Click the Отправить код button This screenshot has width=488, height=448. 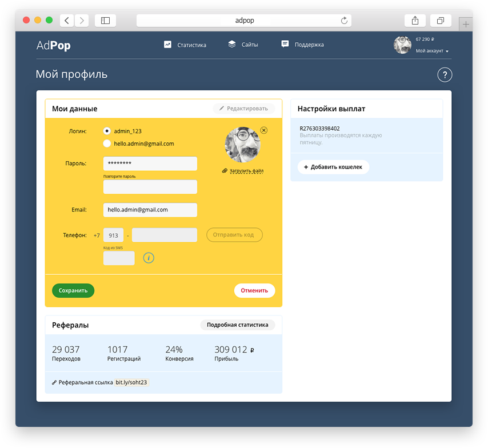[x=234, y=235]
